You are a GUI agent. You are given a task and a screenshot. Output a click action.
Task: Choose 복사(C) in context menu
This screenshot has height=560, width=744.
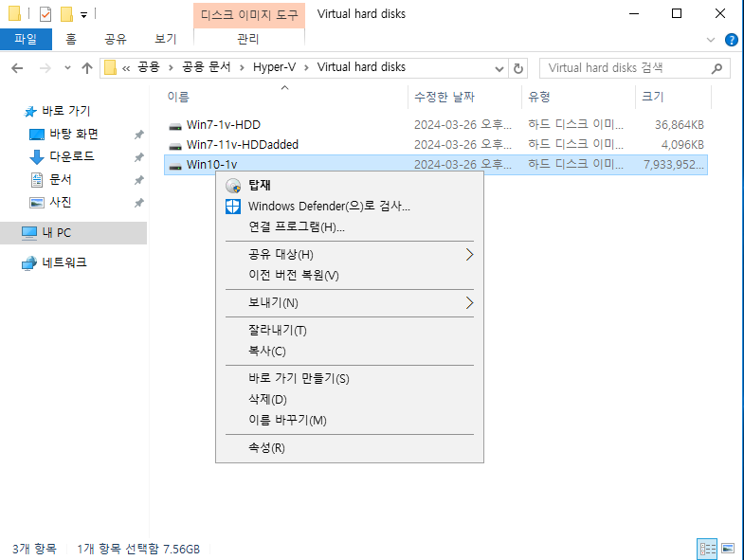350,352
